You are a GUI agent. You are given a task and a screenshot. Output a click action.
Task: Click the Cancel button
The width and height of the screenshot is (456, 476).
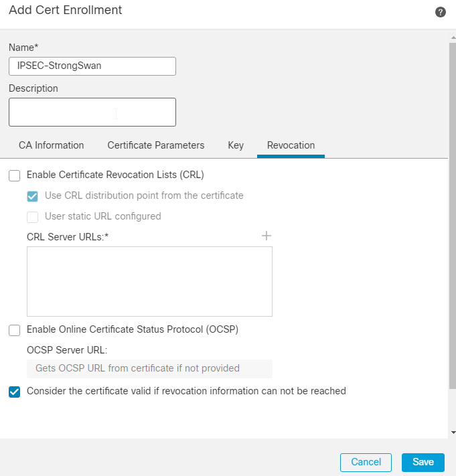coord(366,462)
